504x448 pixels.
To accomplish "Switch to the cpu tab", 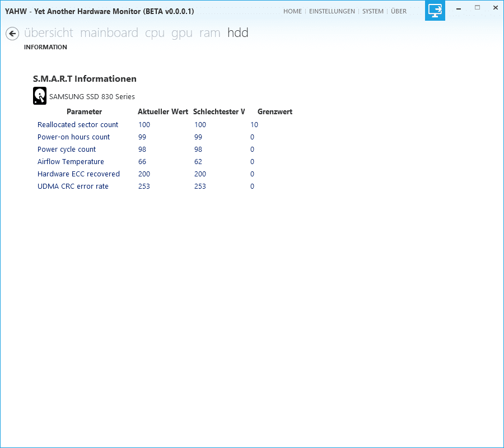I will coord(155,34).
